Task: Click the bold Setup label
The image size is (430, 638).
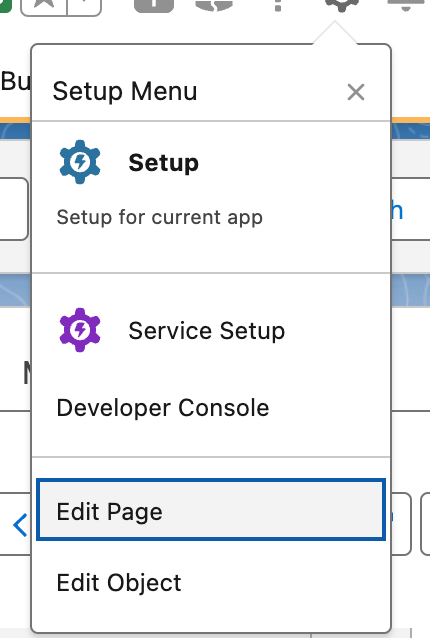Action: click(x=164, y=163)
